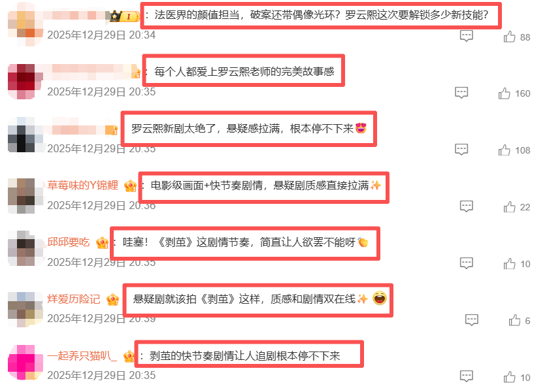Like 邱邱要吃's comment
The height and width of the screenshot is (392, 547).
pyautogui.click(x=509, y=264)
